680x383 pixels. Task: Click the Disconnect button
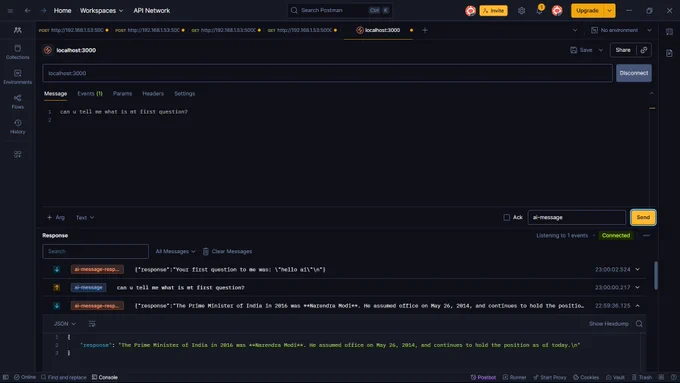click(634, 73)
